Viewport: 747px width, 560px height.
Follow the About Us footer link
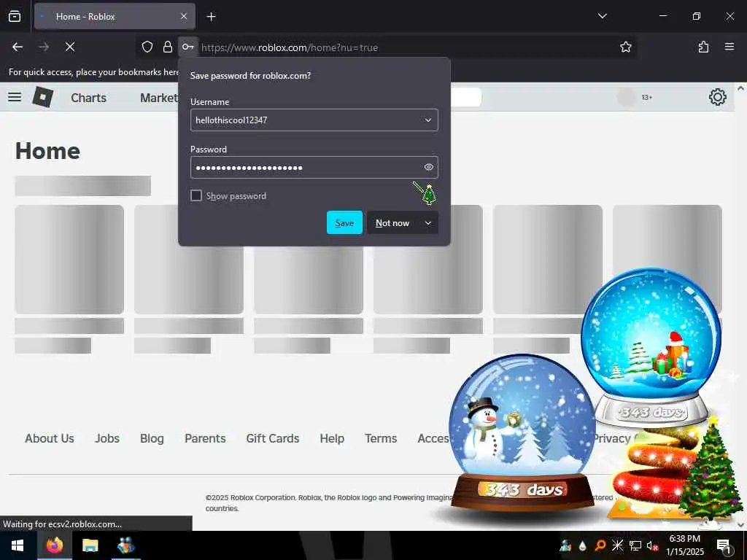(50, 438)
